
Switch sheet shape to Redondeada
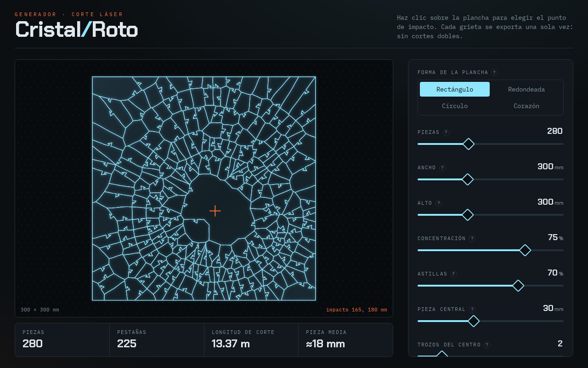[526, 89]
